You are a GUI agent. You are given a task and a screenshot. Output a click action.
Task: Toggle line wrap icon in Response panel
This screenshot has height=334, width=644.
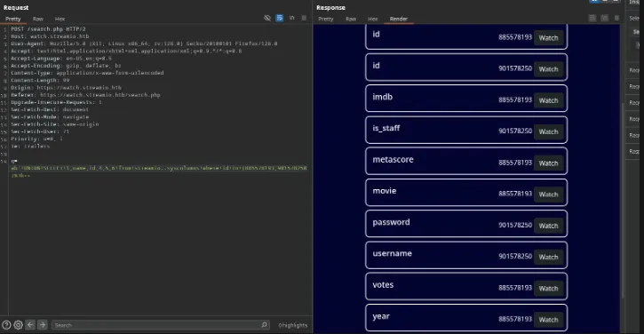click(592, 18)
